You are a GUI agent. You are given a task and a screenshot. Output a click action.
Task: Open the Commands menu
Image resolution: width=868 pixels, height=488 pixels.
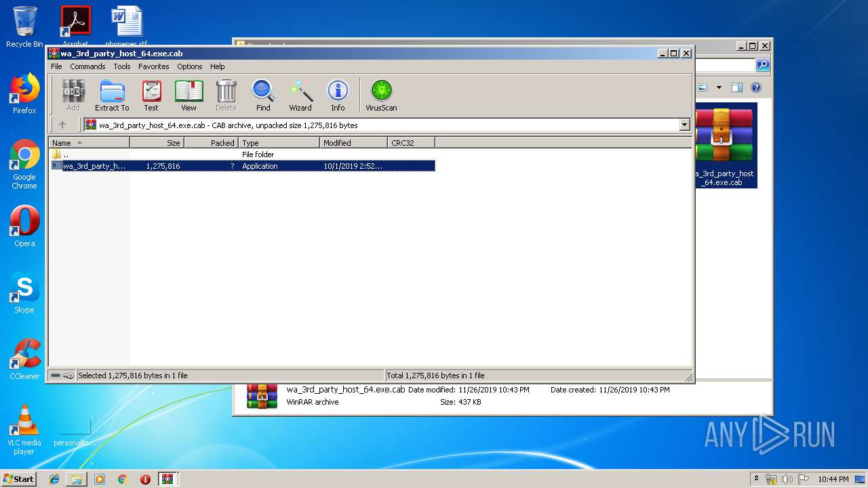tap(87, 66)
